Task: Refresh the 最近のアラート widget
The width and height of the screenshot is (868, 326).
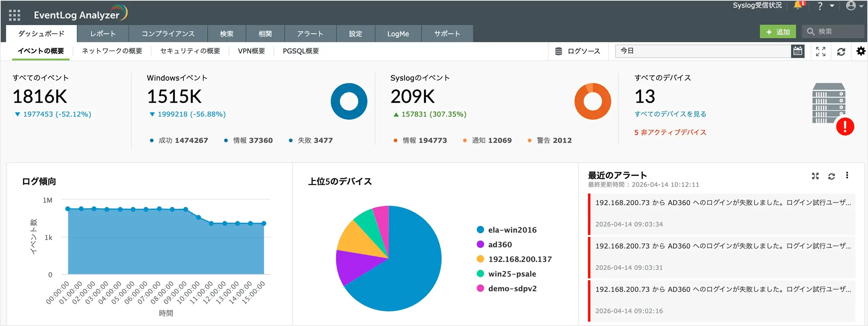Action: click(x=831, y=176)
